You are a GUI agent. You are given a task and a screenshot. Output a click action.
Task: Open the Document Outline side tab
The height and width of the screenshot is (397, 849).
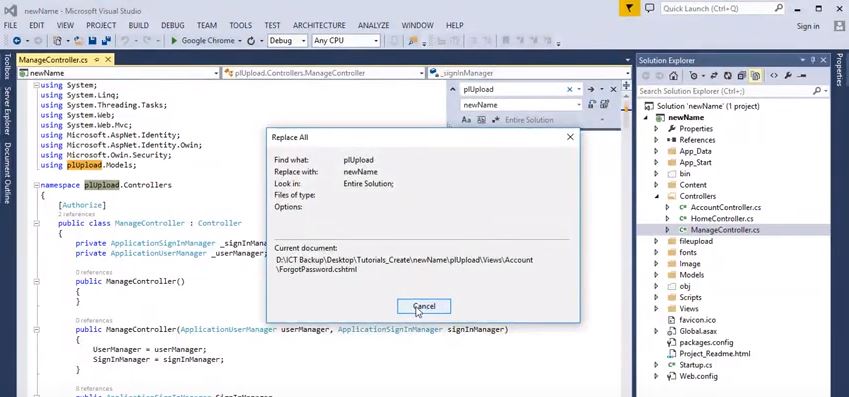click(7, 173)
